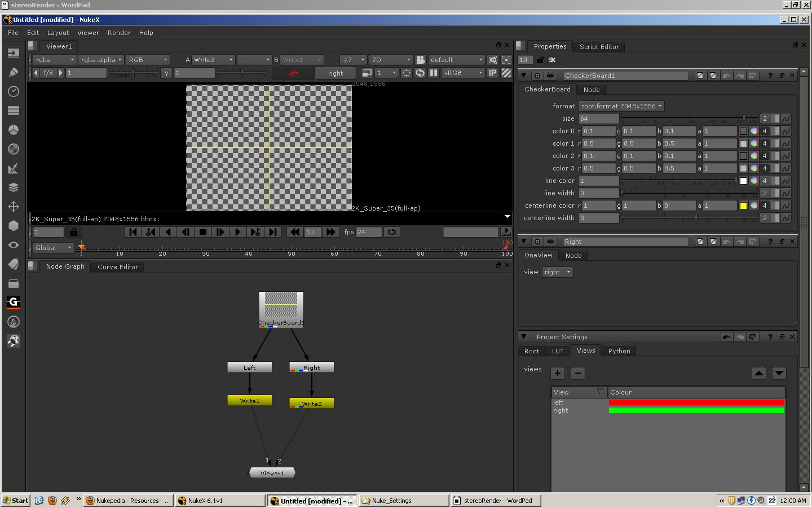This screenshot has height=508, width=812.
Task: Select the Write2 node in Node Graph
Action: point(312,404)
